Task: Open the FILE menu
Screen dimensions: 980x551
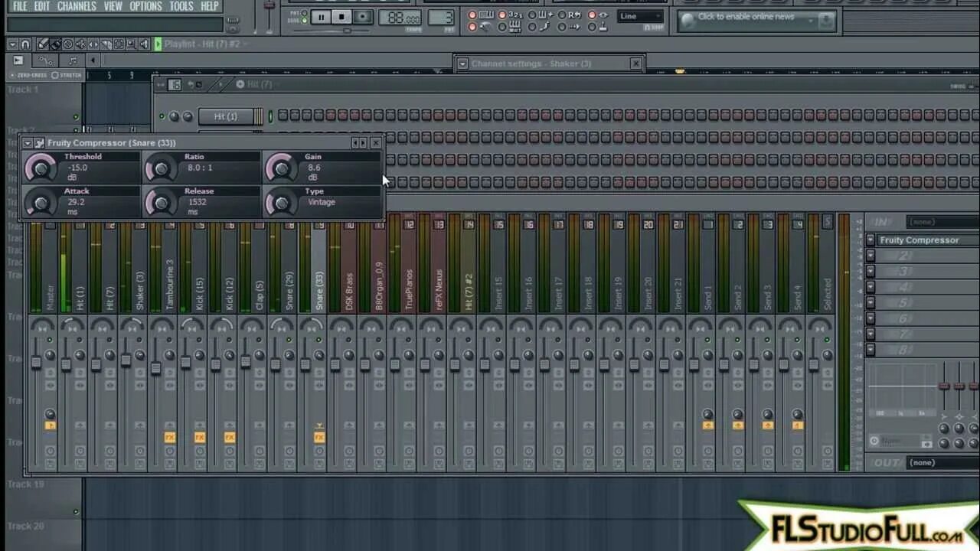Action: pyautogui.click(x=20, y=6)
